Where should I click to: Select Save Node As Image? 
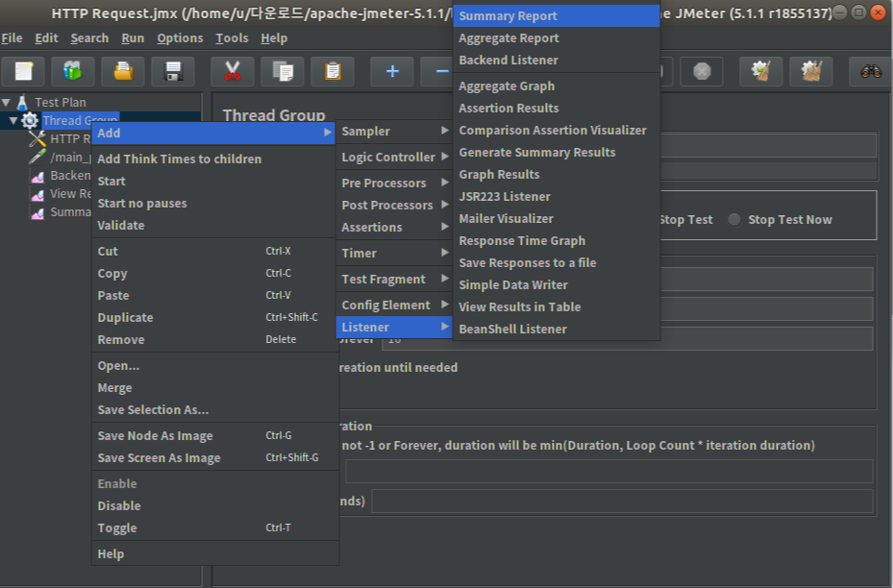click(213, 435)
